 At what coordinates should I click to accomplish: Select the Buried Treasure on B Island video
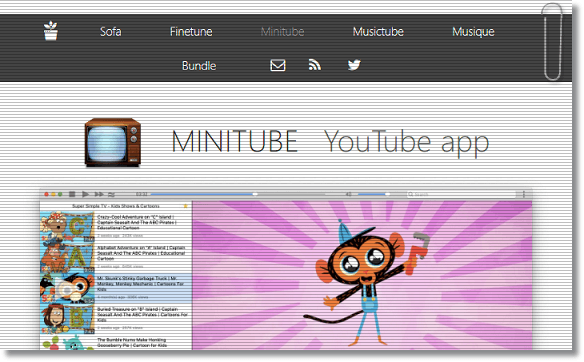(116, 319)
